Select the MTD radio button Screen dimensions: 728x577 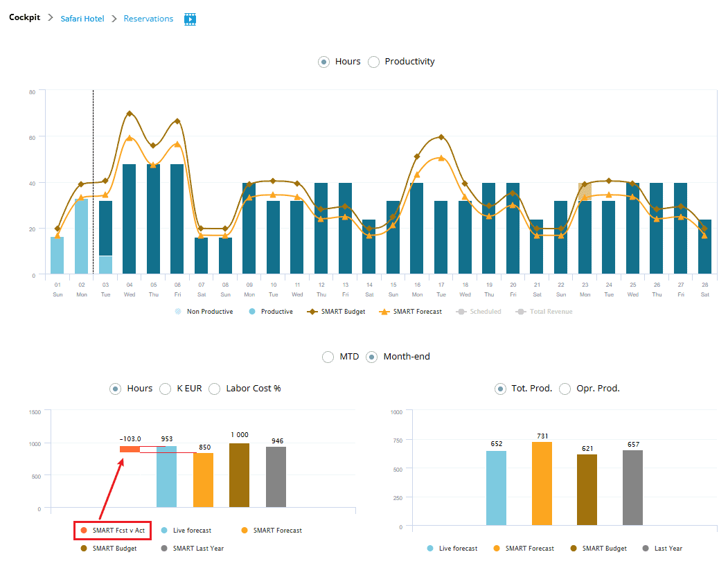[328, 357]
